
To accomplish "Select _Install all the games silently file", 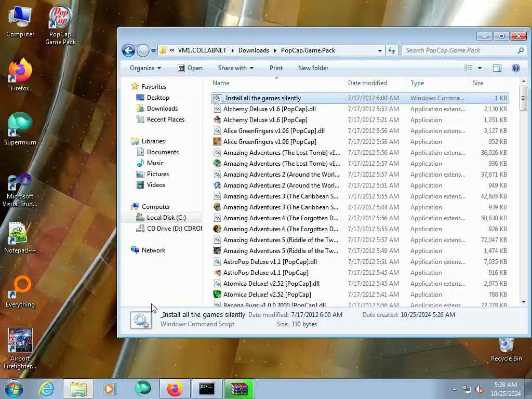I will [x=360, y=98].
